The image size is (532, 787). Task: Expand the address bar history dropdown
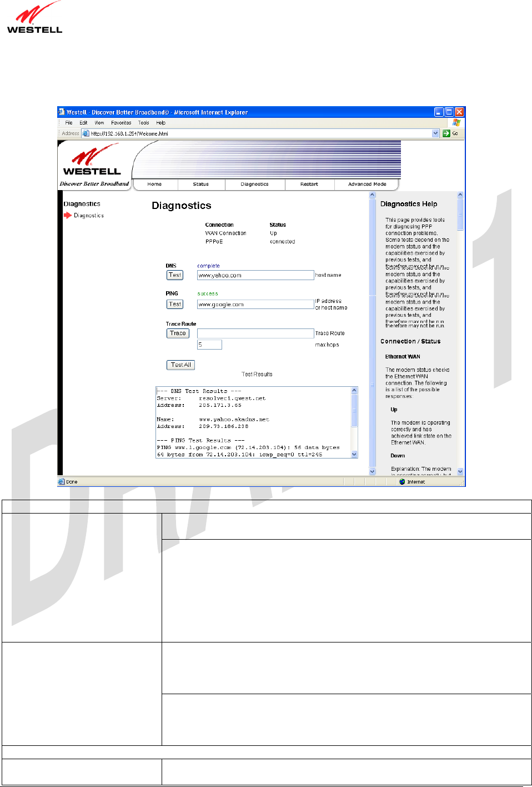(x=435, y=133)
